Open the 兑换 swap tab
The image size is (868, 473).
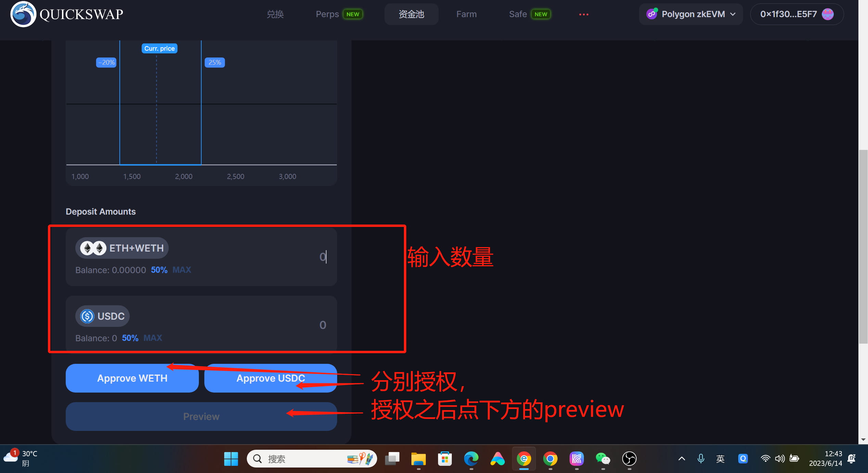(x=275, y=14)
